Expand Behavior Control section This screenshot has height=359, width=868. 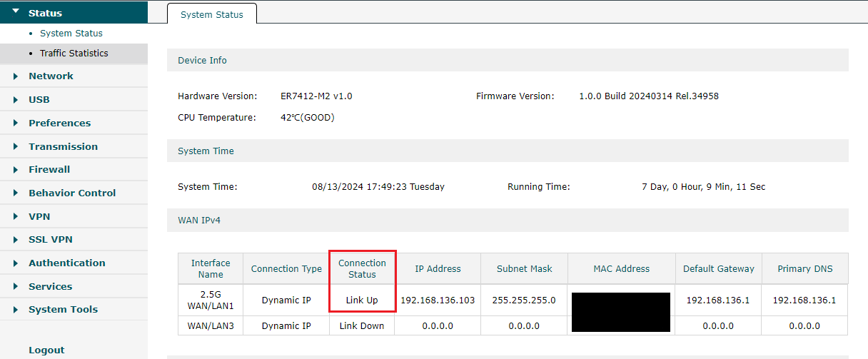[x=71, y=193]
